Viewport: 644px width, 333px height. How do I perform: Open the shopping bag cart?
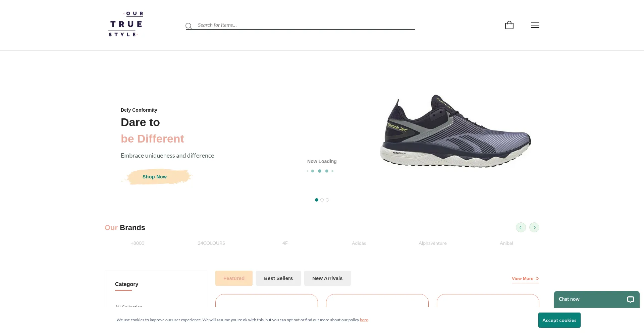[509, 25]
